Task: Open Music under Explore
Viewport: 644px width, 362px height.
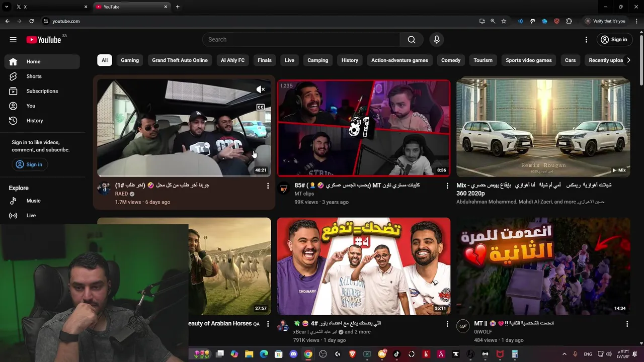Action: coord(42,201)
